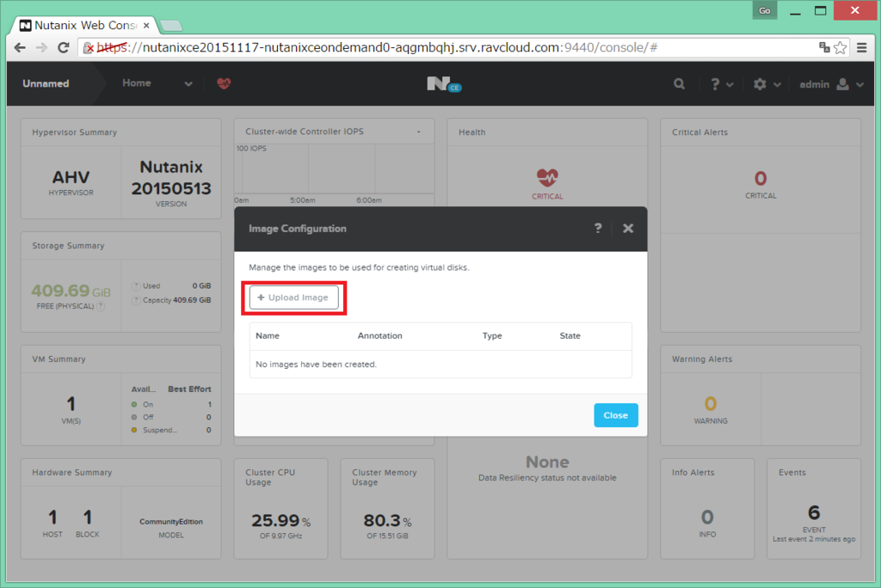Screen dimensions: 881x588
Task: Click 'No images have been created.' text
Action: pyautogui.click(x=316, y=364)
